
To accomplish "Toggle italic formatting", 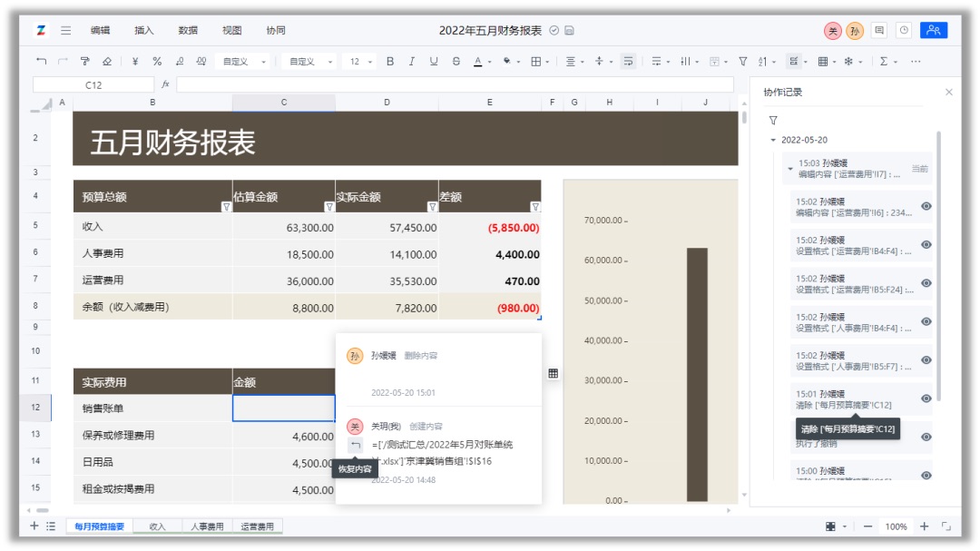I will [411, 62].
